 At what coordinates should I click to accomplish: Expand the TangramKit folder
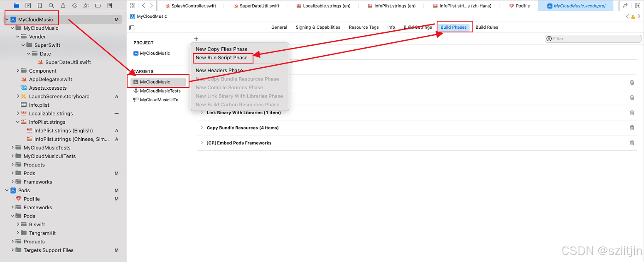tap(18, 233)
